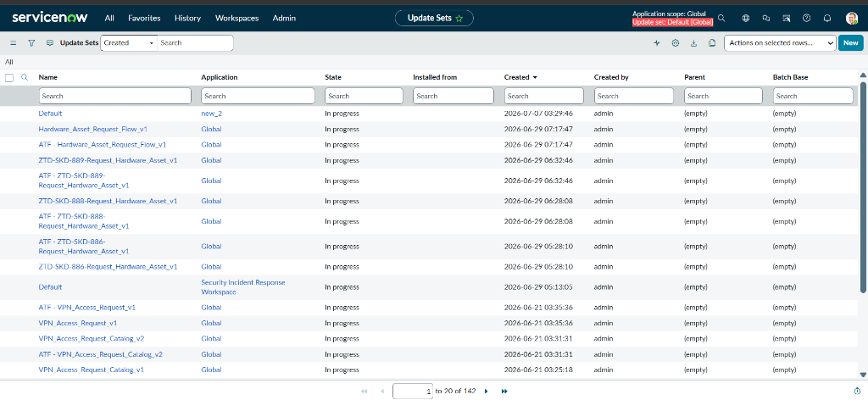Open the list personalize gear icon
This screenshot has height=400, width=868.
[x=676, y=42]
